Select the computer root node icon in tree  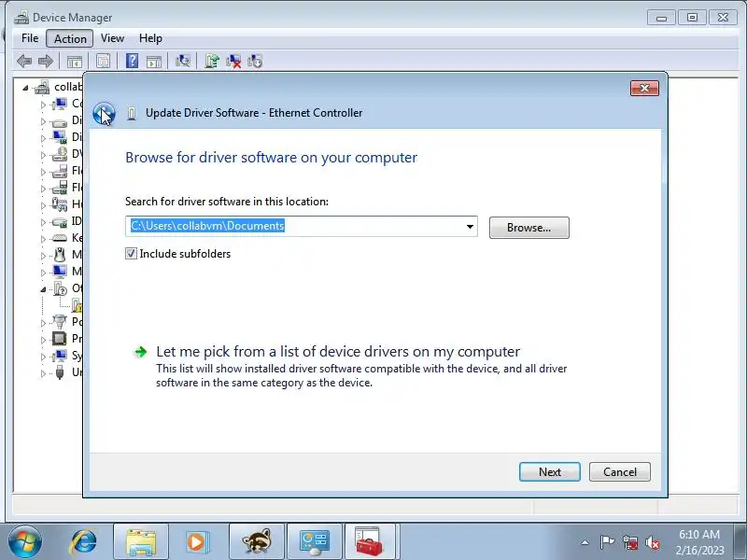(42, 87)
